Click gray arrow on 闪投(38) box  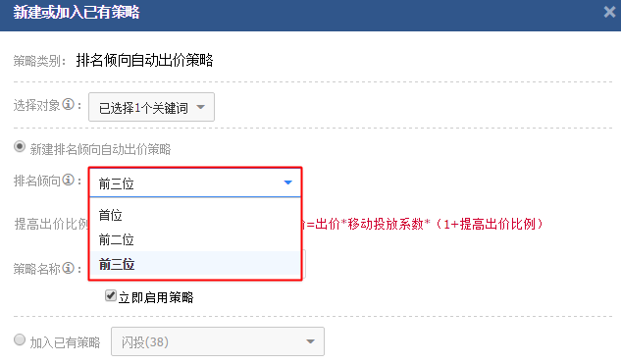tap(310, 341)
